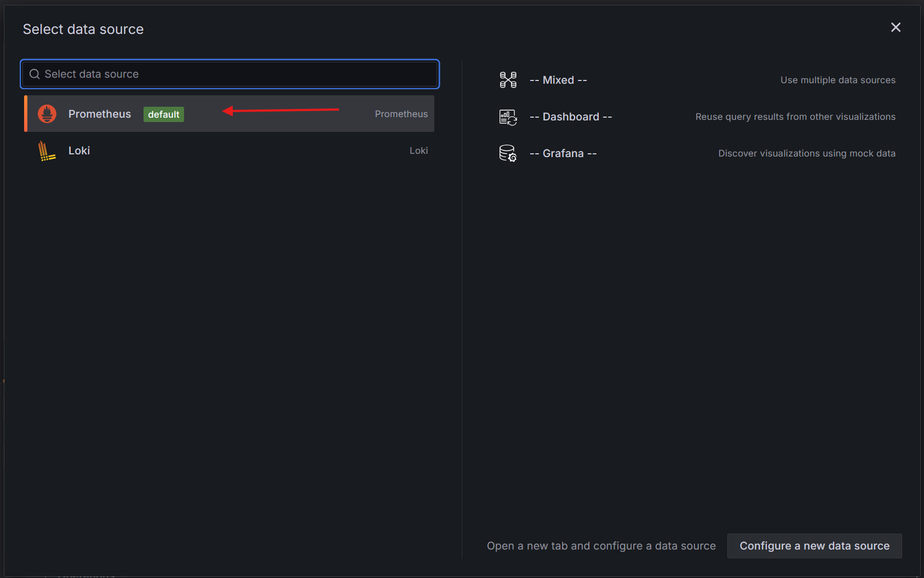Click the Grafana database icon
This screenshot has width=924, height=578.
click(508, 153)
